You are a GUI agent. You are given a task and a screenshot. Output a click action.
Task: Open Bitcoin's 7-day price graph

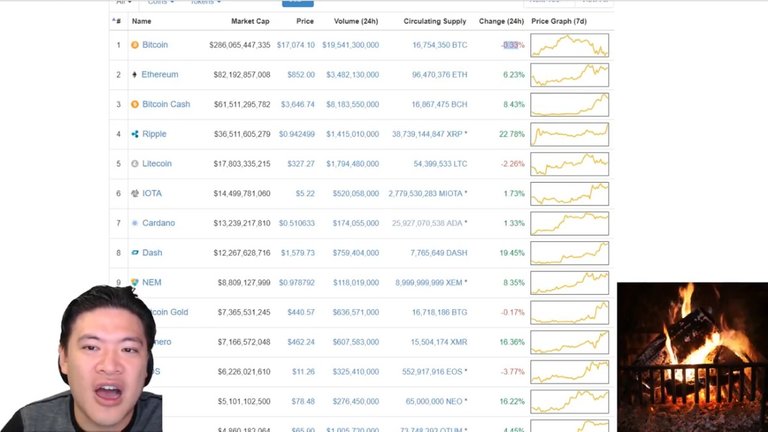(x=569, y=45)
